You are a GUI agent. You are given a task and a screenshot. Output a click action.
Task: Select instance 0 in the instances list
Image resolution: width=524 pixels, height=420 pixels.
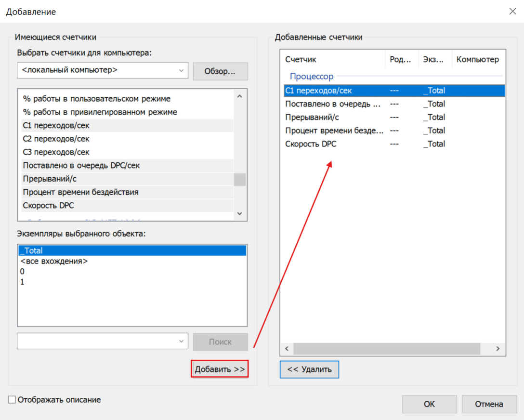[22, 272]
